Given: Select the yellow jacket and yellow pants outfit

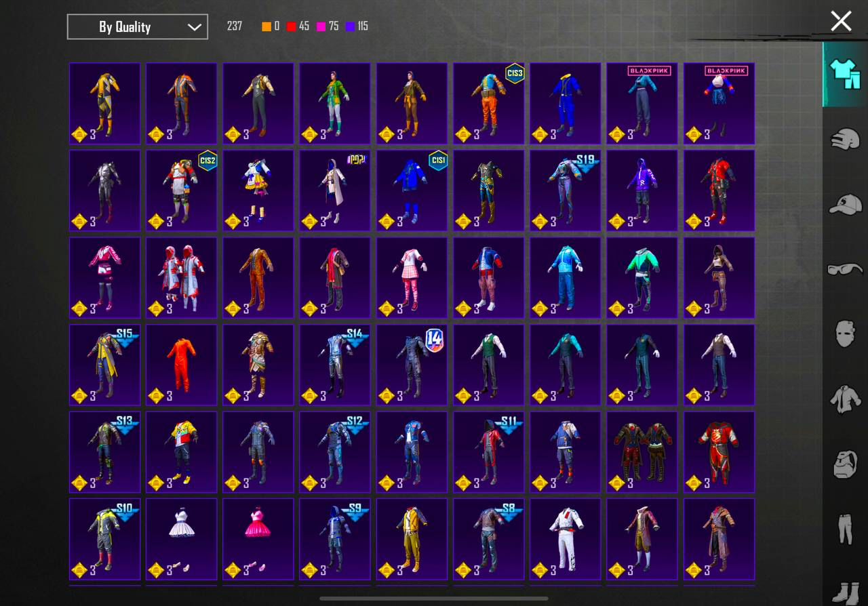Looking at the screenshot, I should [x=412, y=539].
